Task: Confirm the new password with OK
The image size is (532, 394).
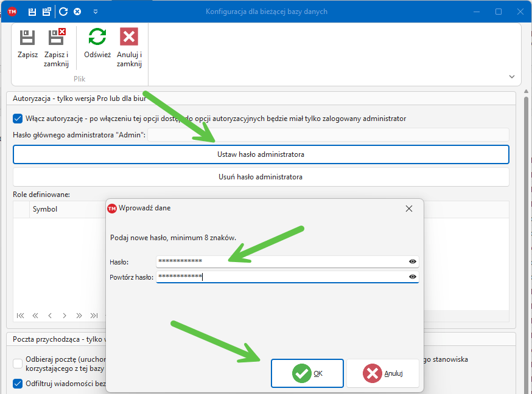Action: point(307,373)
